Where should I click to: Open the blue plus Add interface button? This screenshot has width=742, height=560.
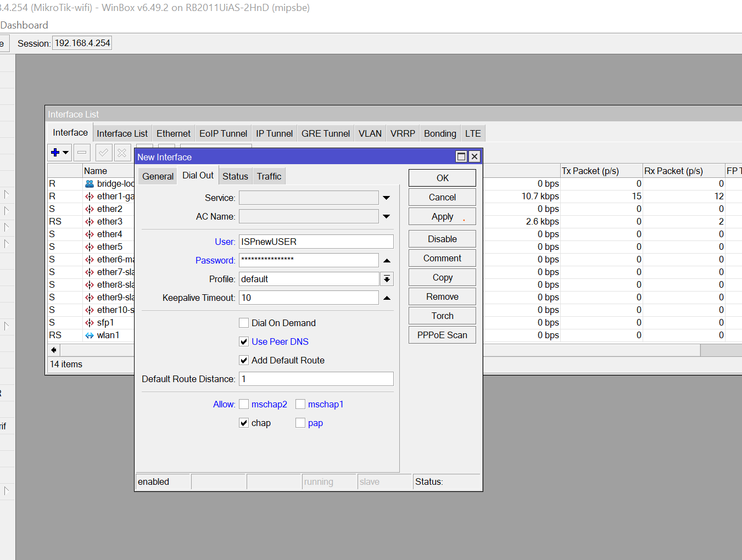59,153
